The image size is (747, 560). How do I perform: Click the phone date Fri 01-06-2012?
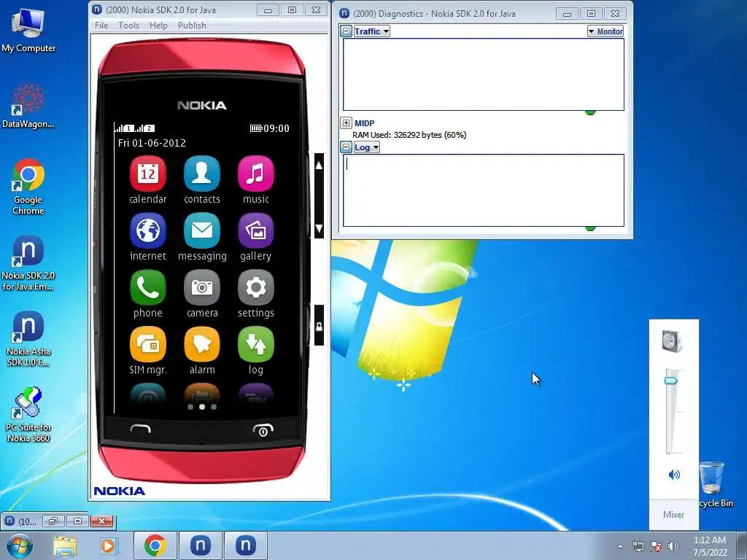[x=152, y=143]
